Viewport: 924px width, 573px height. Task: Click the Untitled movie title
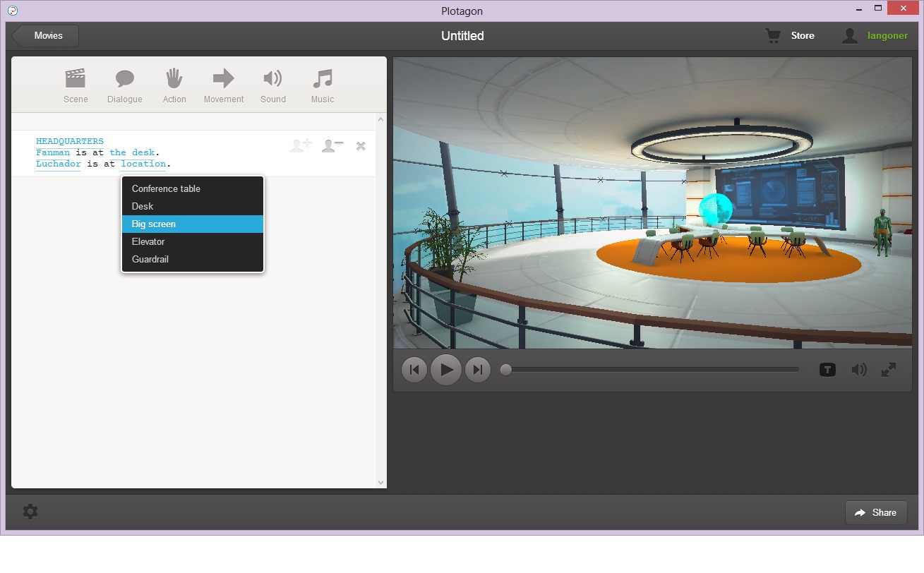pyautogui.click(x=462, y=36)
